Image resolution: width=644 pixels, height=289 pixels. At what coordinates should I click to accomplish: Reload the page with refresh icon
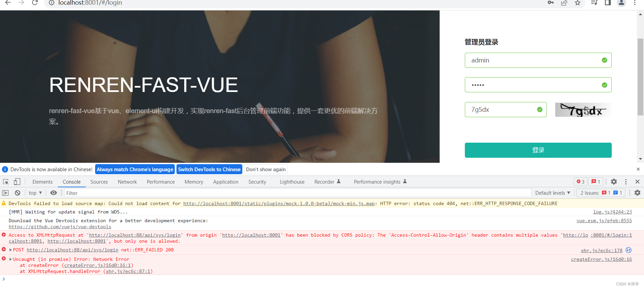35,3
